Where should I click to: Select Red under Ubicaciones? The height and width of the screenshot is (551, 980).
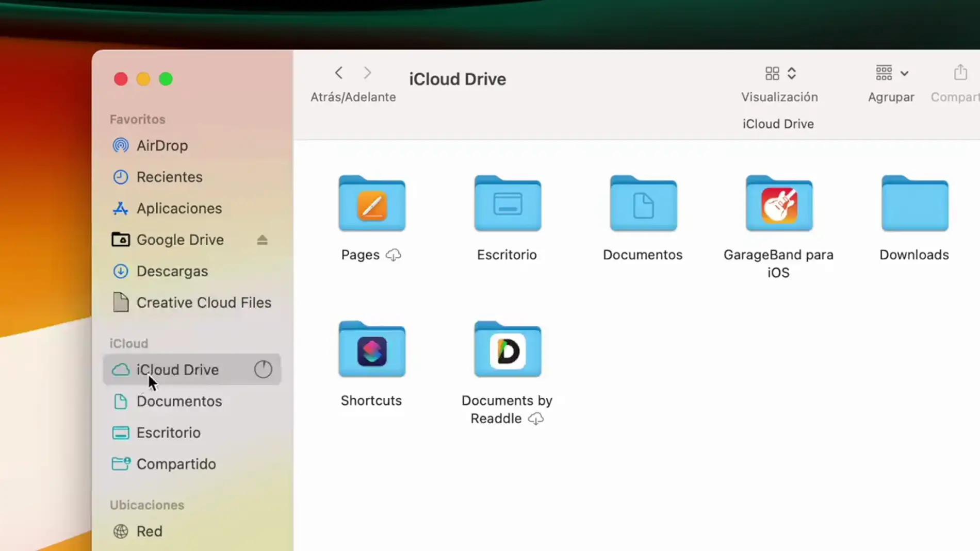coord(149,531)
